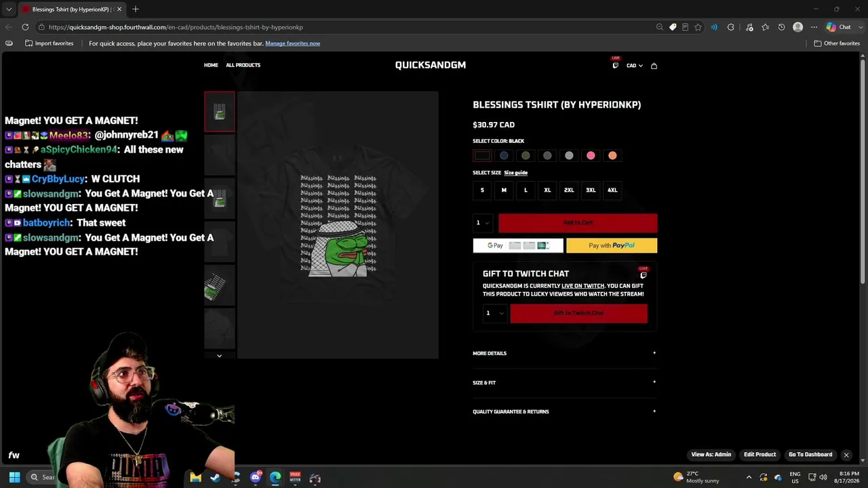The width and height of the screenshot is (868, 488).
Task: Open the volume control in system tray
Action: tap(823, 477)
